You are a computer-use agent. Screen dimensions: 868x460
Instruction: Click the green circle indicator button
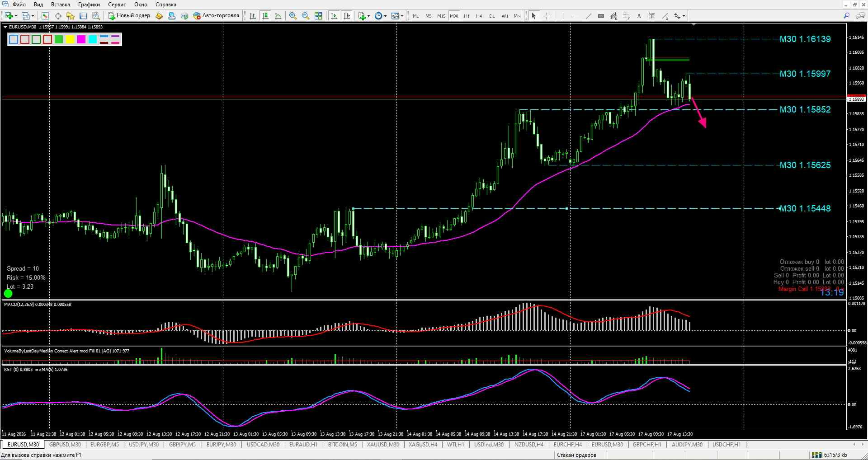pyautogui.click(x=8, y=293)
